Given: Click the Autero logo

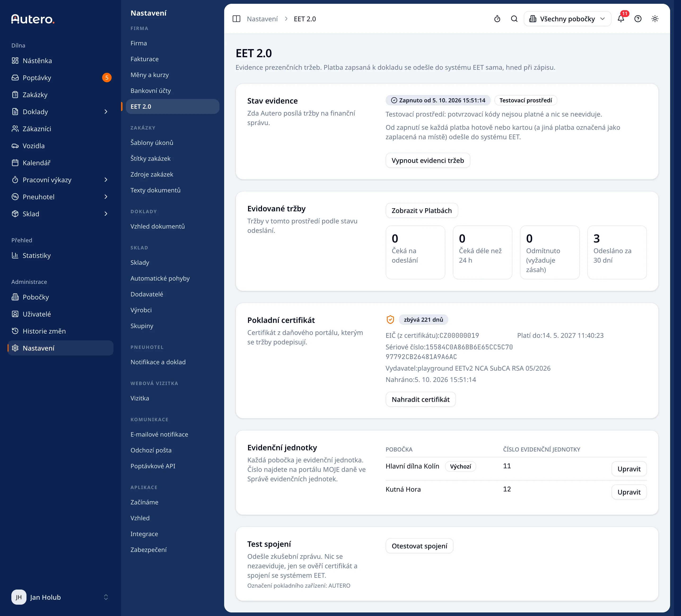Looking at the screenshot, I should (x=33, y=19).
